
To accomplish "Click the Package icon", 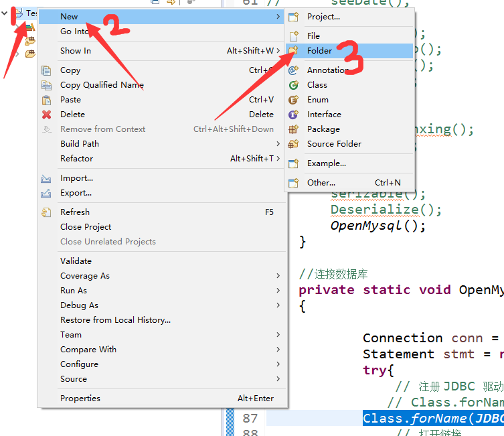I will (x=293, y=129).
